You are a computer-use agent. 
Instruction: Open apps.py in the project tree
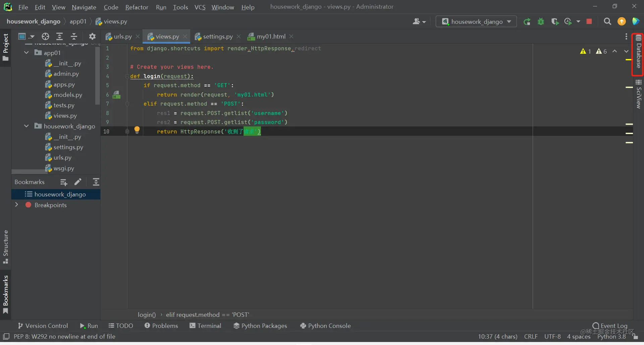[64, 84]
